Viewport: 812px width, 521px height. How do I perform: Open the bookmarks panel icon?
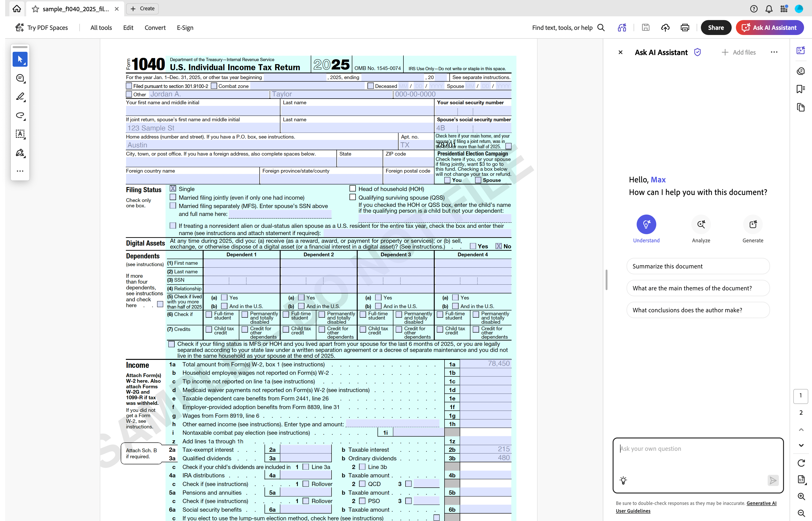801,89
